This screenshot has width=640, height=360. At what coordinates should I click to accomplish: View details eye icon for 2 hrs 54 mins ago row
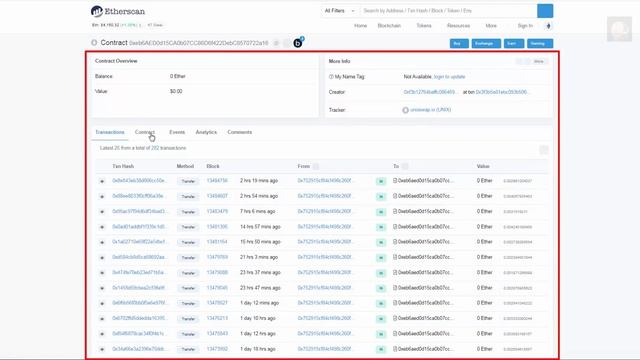102,196
